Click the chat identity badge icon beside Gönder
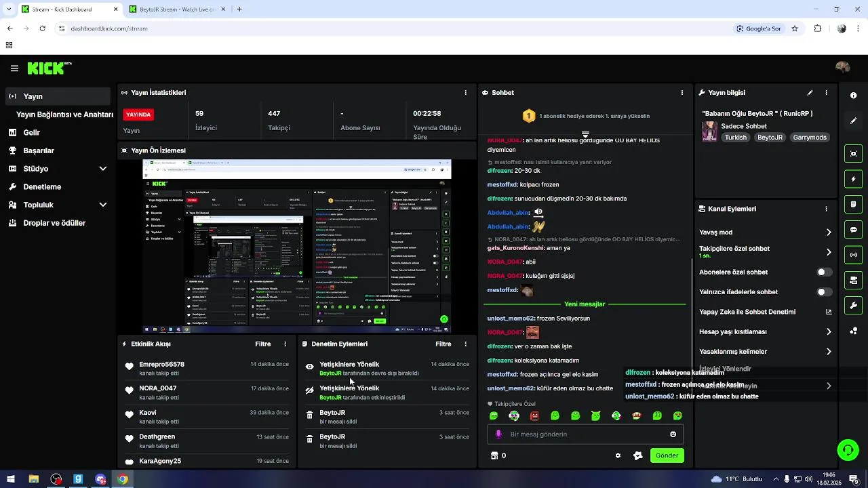 coord(637,455)
